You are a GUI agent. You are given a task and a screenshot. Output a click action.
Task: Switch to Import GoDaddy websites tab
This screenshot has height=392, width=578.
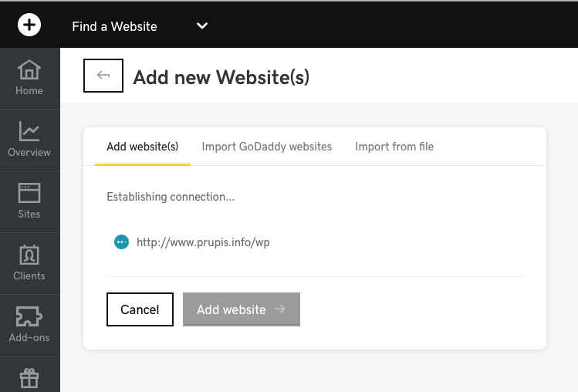click(267, 147)
